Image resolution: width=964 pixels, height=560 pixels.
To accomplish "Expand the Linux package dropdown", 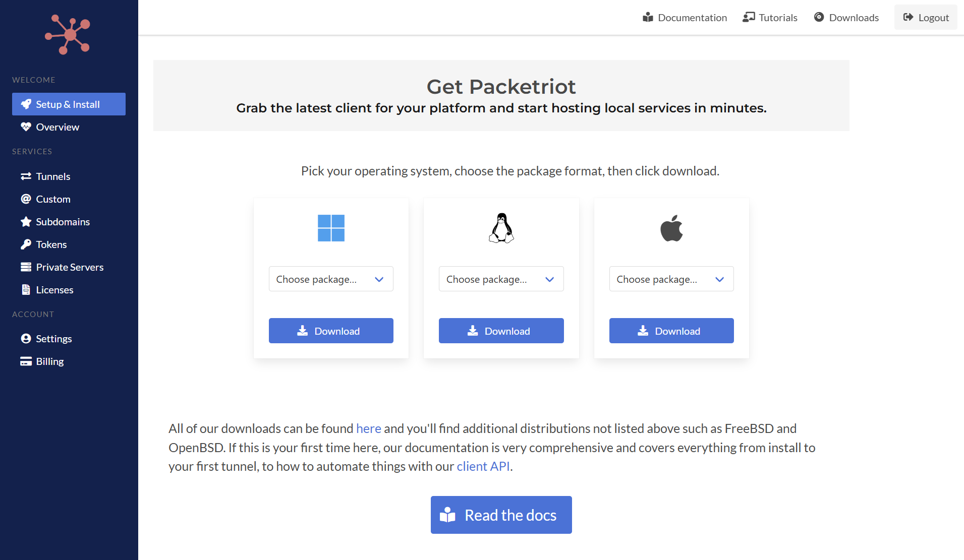I will tap(501, 279).
